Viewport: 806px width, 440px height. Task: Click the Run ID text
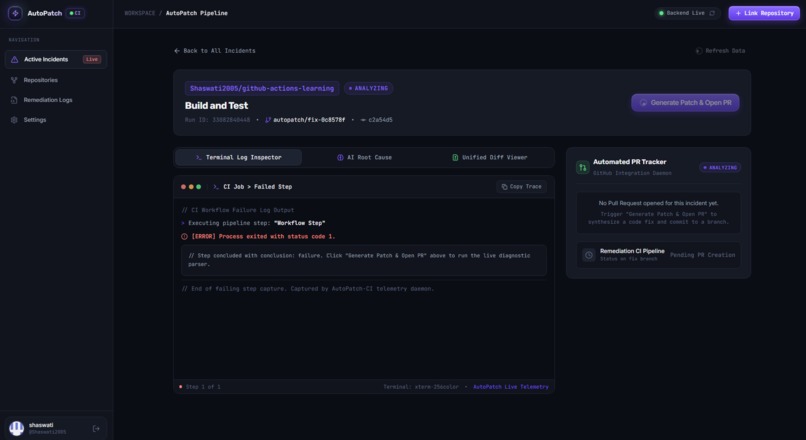(x=217, y=120)
